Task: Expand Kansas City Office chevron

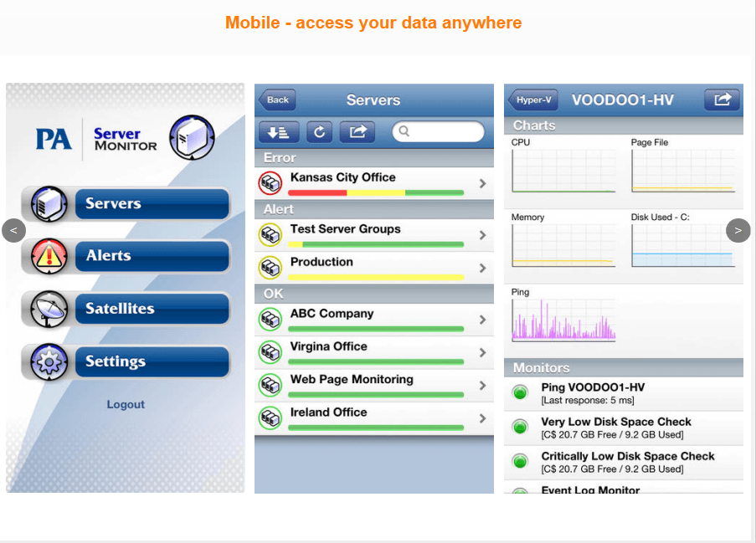Action: click(482, 183)
